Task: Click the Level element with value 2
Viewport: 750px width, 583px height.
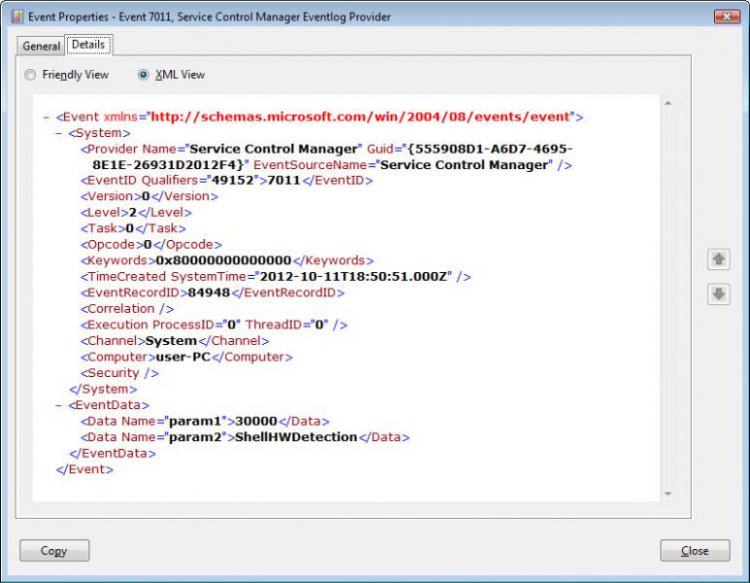Action: [136, 212]
